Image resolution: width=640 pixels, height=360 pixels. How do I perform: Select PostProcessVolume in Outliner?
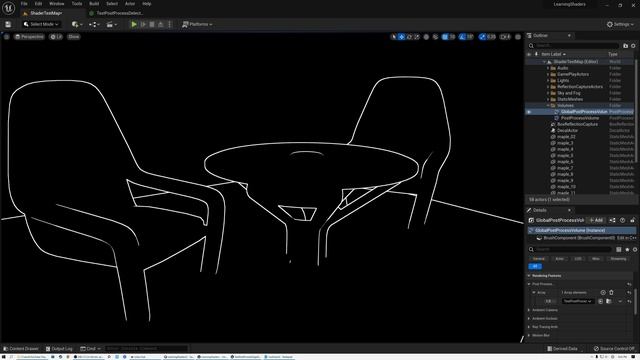[580, 118]
